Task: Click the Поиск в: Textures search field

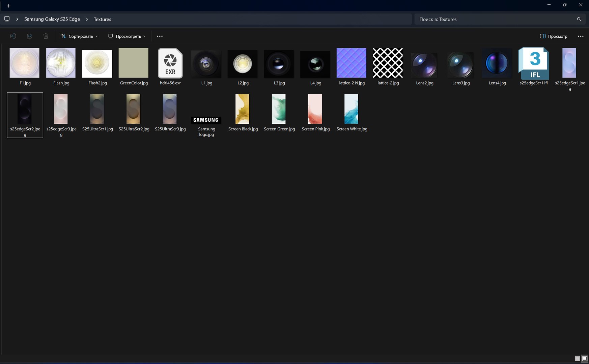Action: click(x=497, y=19)
